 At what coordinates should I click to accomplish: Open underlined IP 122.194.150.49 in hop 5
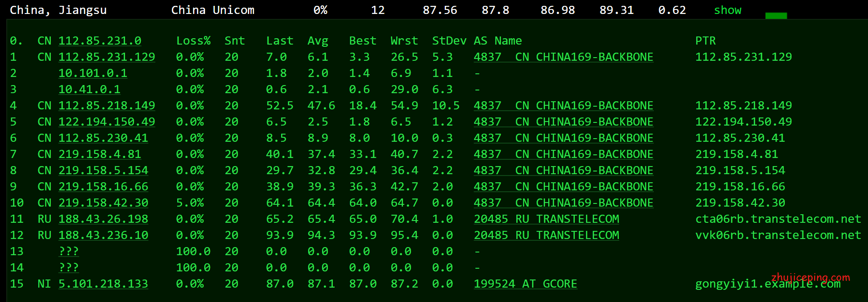107,122
